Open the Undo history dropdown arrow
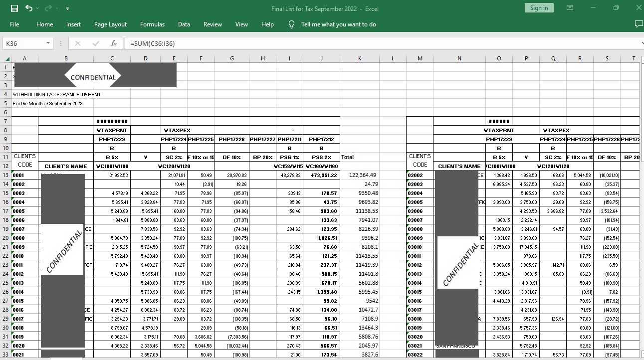 coord(38,8)
